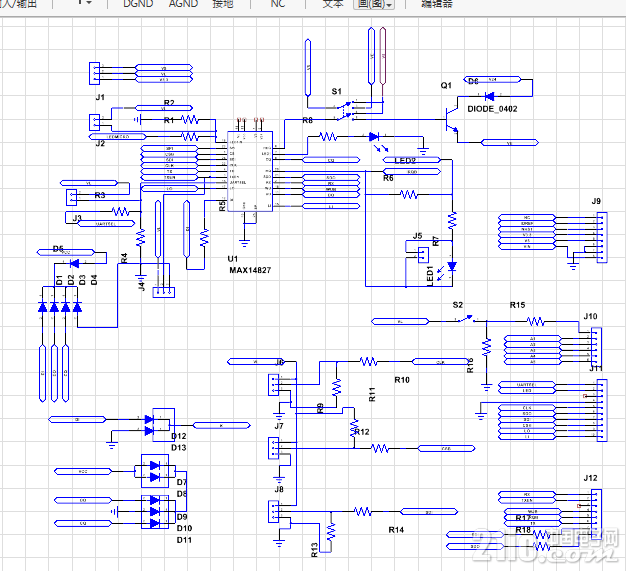Click the R11 designator label
626x571 pixels.
tap(372, 394)
